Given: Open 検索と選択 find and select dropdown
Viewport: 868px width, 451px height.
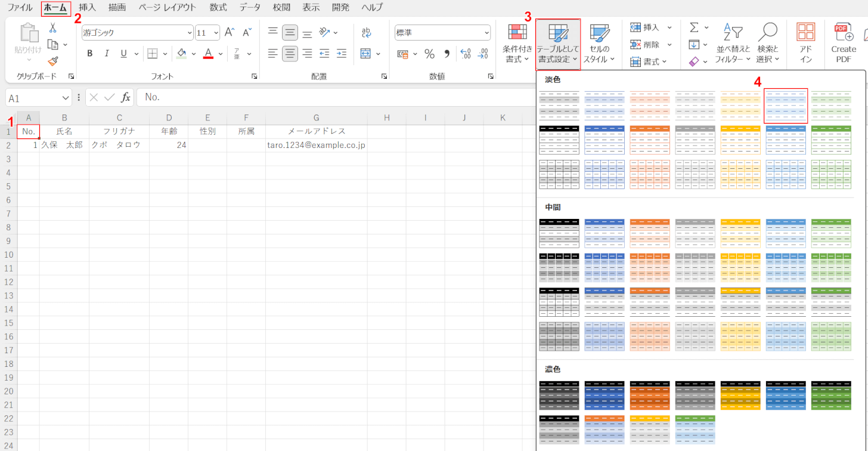Looking at the screenshot, I should click(x=767, y=43).
